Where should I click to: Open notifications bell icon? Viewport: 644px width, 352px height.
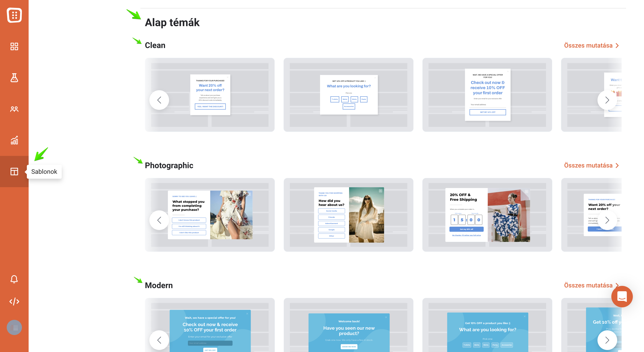(x=14, y=279)
